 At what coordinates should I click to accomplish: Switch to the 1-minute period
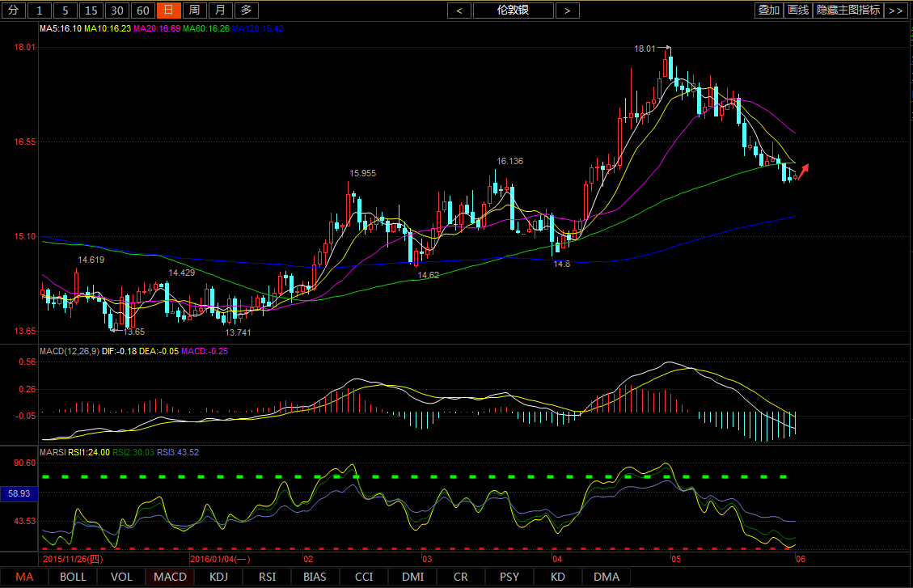tap(40, 11)
